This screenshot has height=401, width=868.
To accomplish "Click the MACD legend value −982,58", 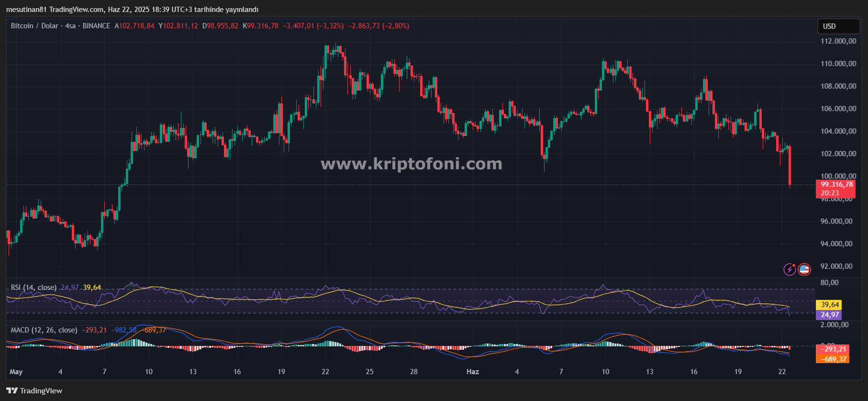I will click(124, 330).
